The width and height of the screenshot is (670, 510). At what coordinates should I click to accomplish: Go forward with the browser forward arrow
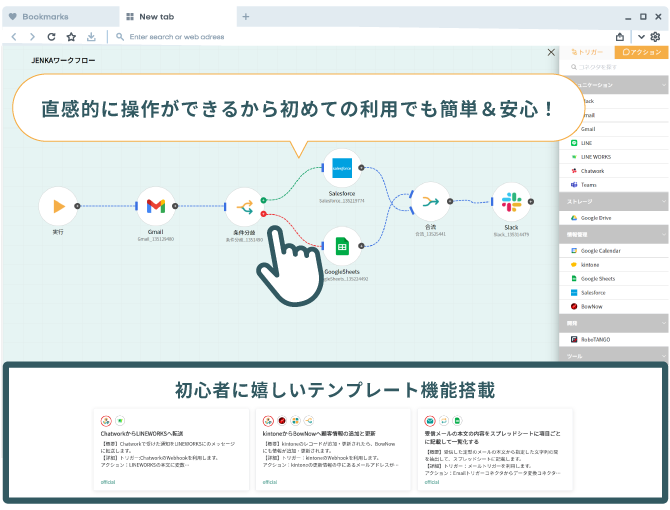32,37
